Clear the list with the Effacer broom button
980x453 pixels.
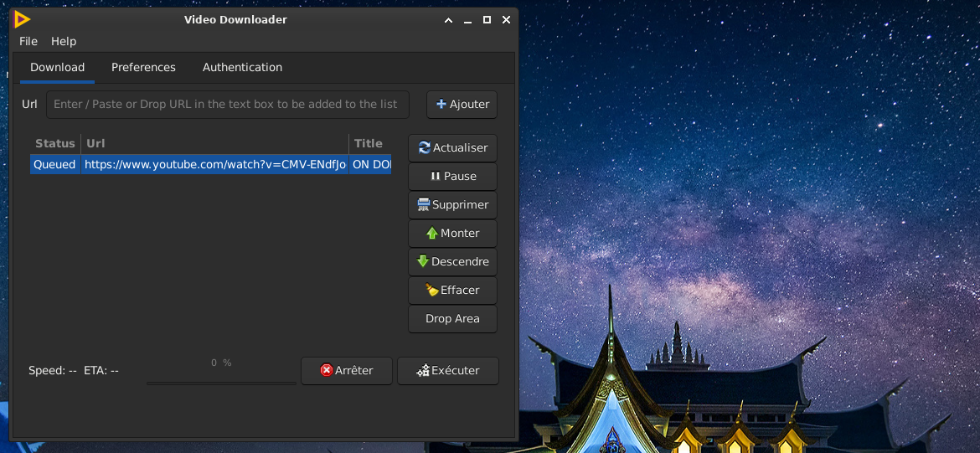point(452,291)
